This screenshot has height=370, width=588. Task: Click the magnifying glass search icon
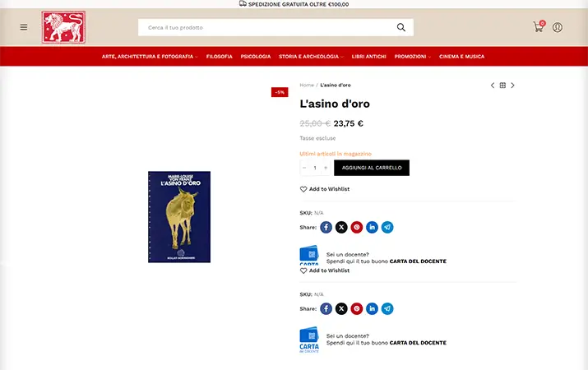[400, 27]
